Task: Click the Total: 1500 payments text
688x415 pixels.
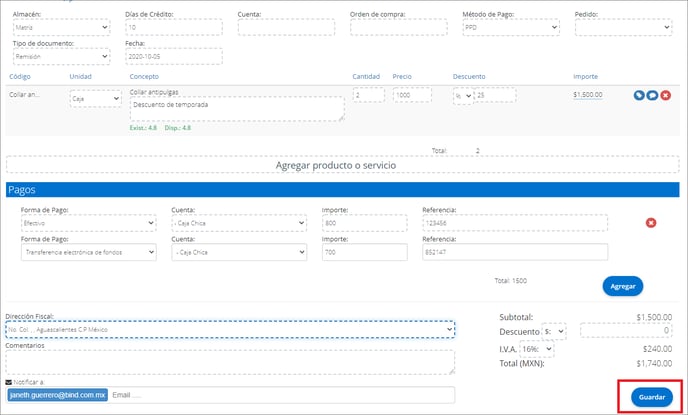Action: (x=510, y=281)
